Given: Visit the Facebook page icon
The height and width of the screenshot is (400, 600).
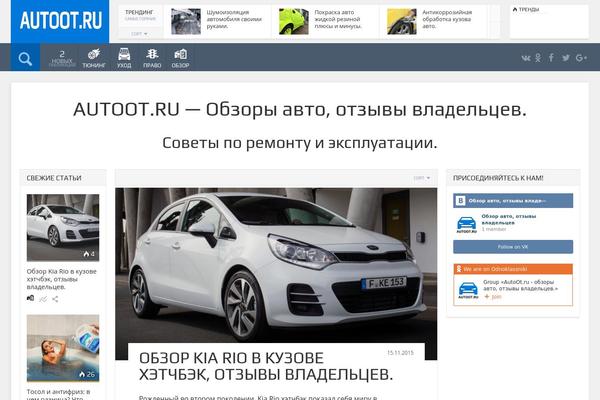Looking at the screenshot, I should (x=551, y=58).
